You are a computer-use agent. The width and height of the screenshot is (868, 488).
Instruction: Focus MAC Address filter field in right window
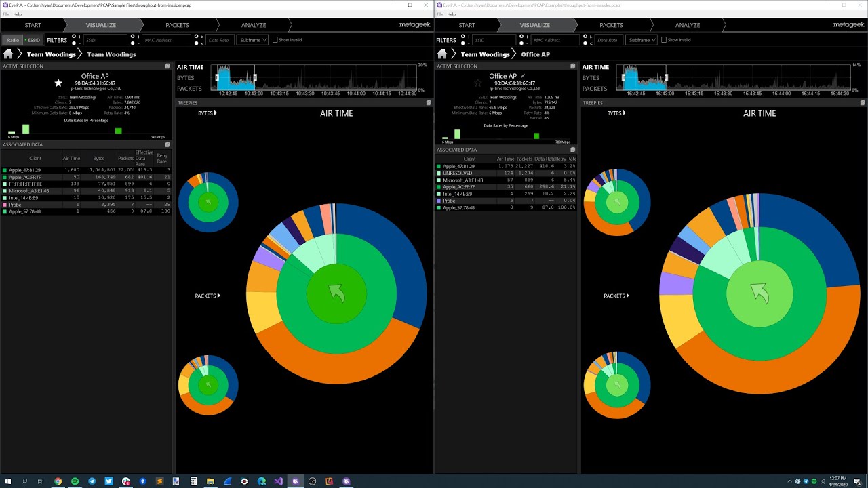(557, 40)
